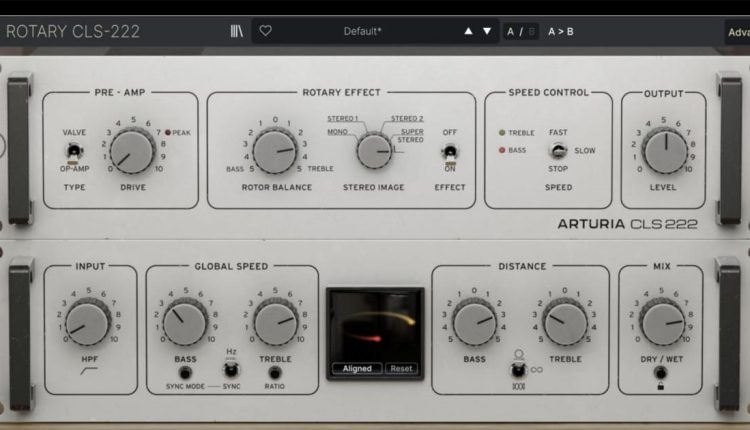Click the Dry / Wet mix knob
The image size is (750, 430).
(662, 323)
